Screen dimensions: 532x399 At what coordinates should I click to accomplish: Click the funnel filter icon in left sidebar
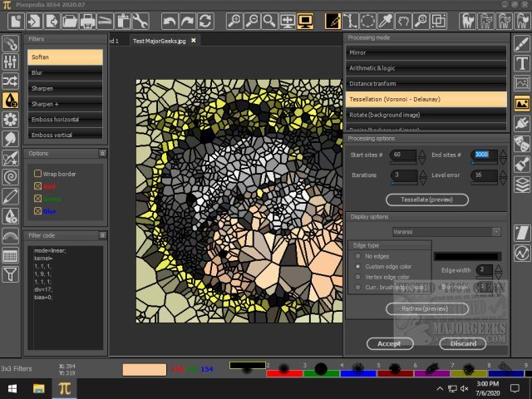[11, 274]
